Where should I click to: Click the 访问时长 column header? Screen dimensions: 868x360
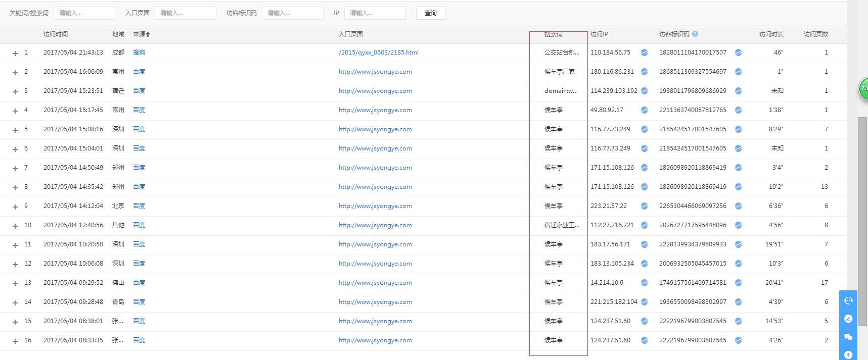[x=771, y=34]
